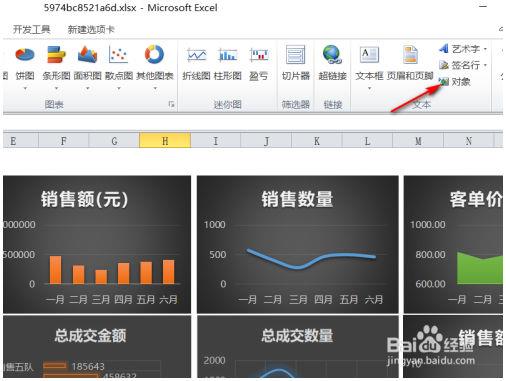Expand the WordArt (艺术字) dropdown
This screenshot has width=506, height=381.
tap(485, 49)
